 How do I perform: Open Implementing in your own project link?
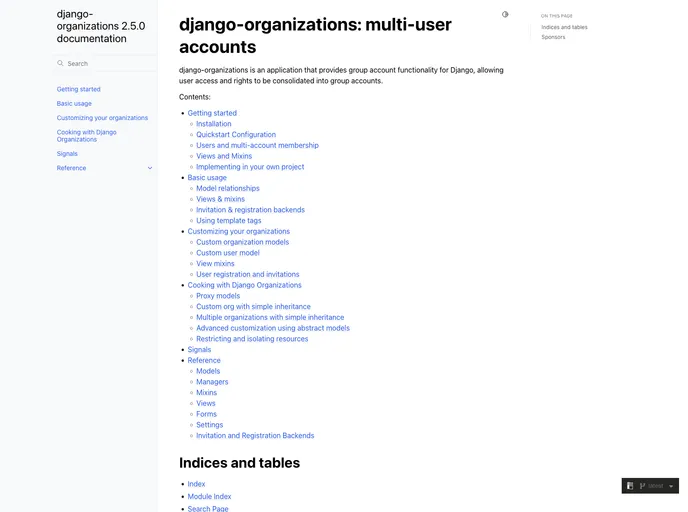point(250,167)
